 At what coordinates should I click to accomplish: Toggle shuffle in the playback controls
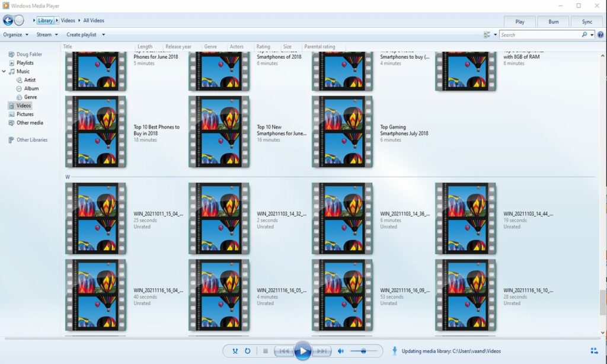pyautogui.click(x=235, y=351)
